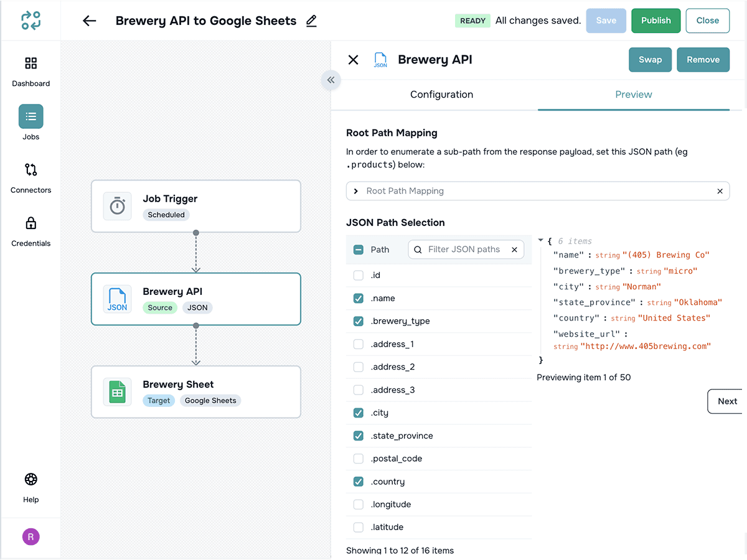747x560 pixels.
Task: Click the Target tag on Brewery Sheet
Action: 159,400
